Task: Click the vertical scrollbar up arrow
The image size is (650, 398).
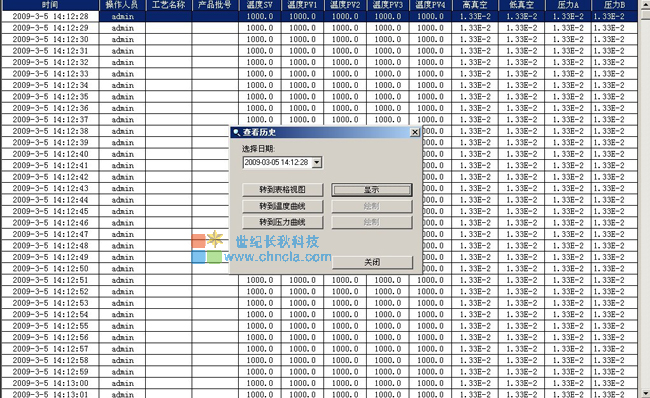Action: (x=645, y=4)
